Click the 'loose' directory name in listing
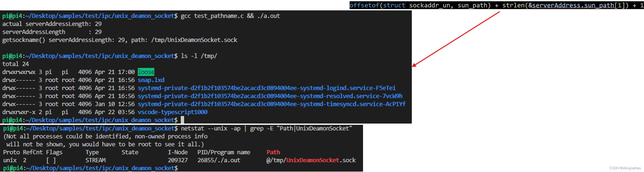Image resolution: width=644 pixels, height=172 pixels. tap(146, 72)
